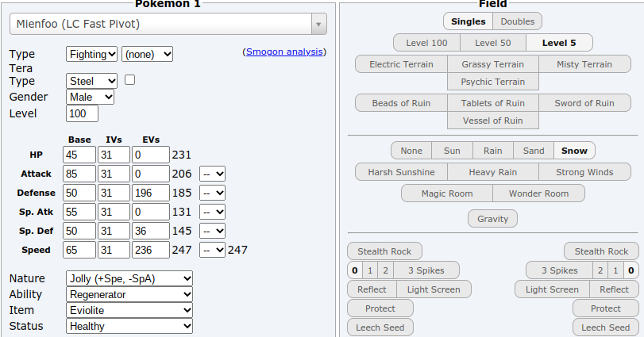
Task: Toggle Psychic Terrain
Action: pyautogui.click(x=493, y=82)
